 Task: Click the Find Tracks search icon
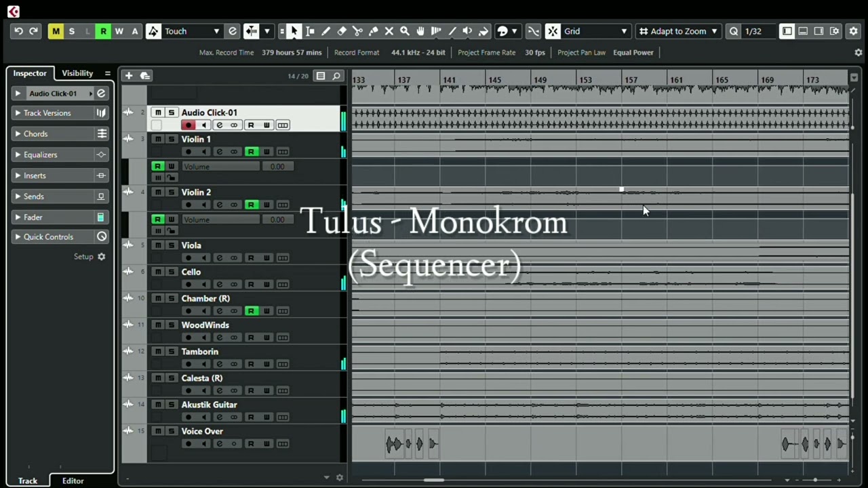tap(336, 76)
